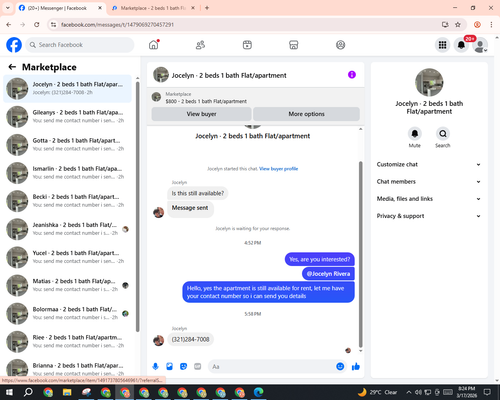
Task: Open the notifications bell
Action: coord(461,45)
